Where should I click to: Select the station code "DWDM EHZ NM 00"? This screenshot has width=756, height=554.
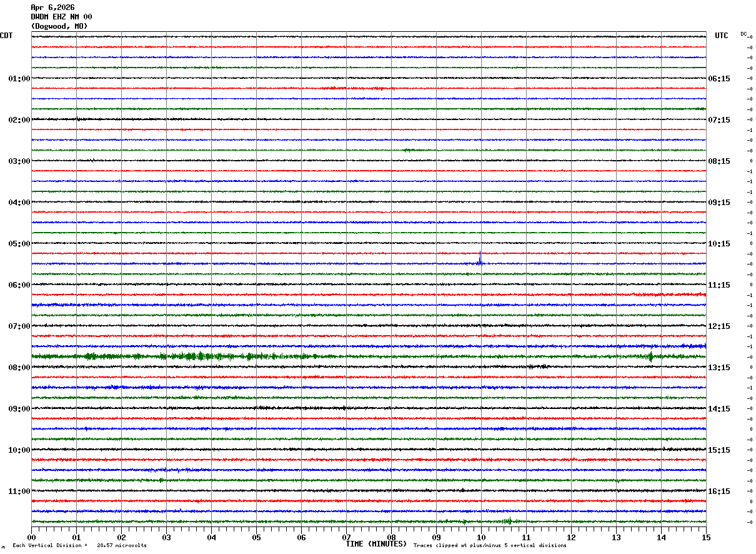61,17
